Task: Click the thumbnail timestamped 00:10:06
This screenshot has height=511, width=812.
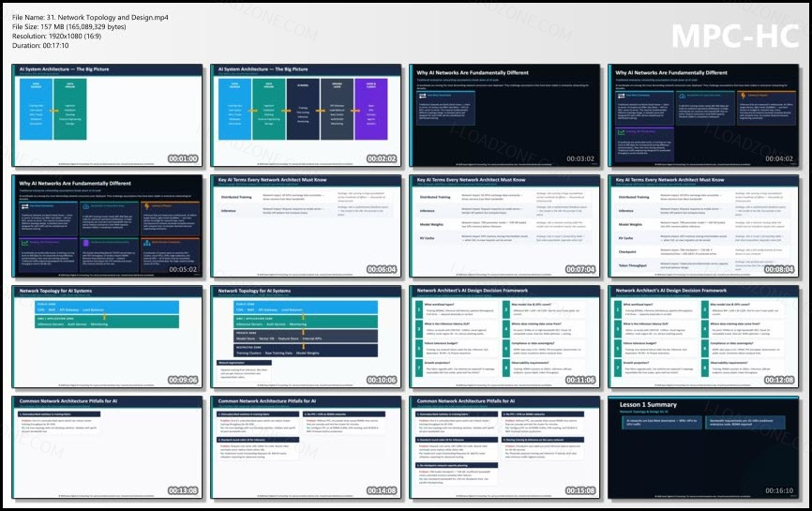Action: click(x=306, y=337)
